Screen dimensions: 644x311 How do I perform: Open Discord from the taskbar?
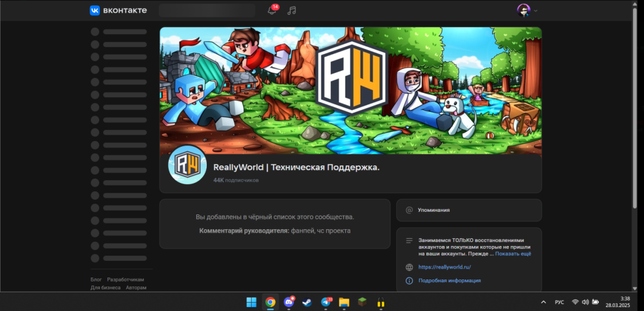(289, 302)
